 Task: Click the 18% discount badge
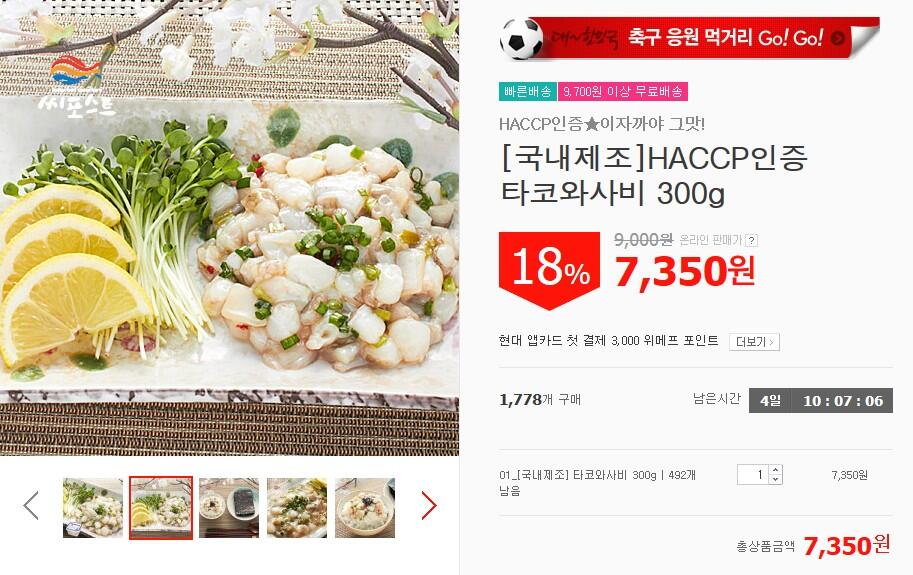coord(549,270)
